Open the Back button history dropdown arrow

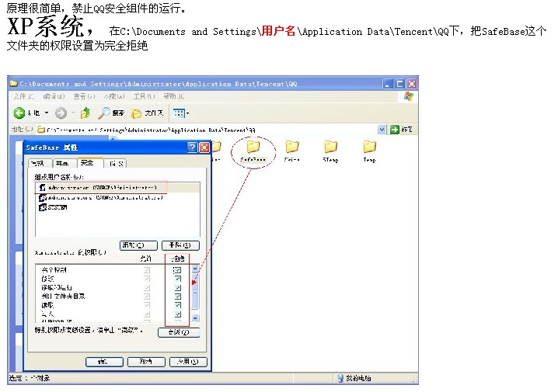(46, 113)
